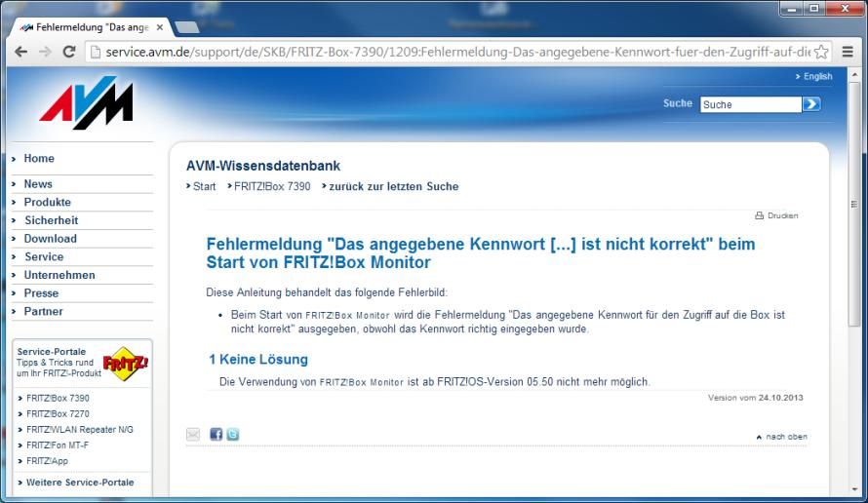Jump to top with nach oben

[x=781, y=437]
